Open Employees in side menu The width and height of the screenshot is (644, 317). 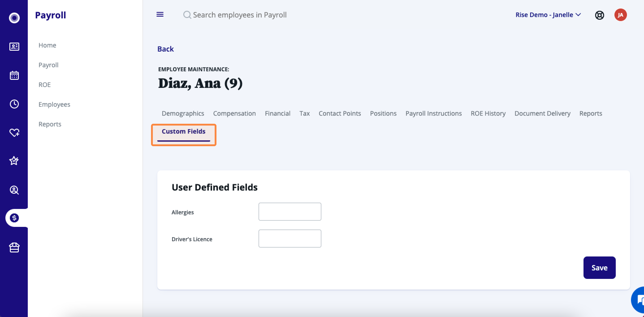[x=54, y=104]
